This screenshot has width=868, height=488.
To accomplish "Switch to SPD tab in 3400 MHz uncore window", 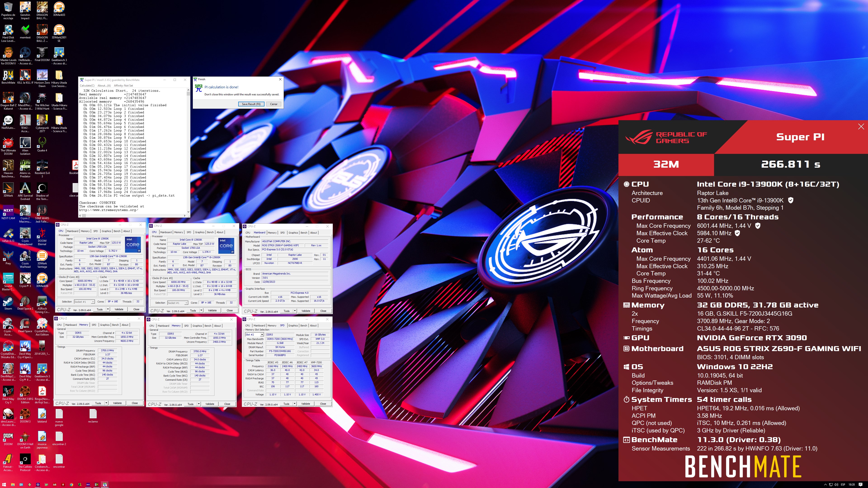I will tap(186, 326).
